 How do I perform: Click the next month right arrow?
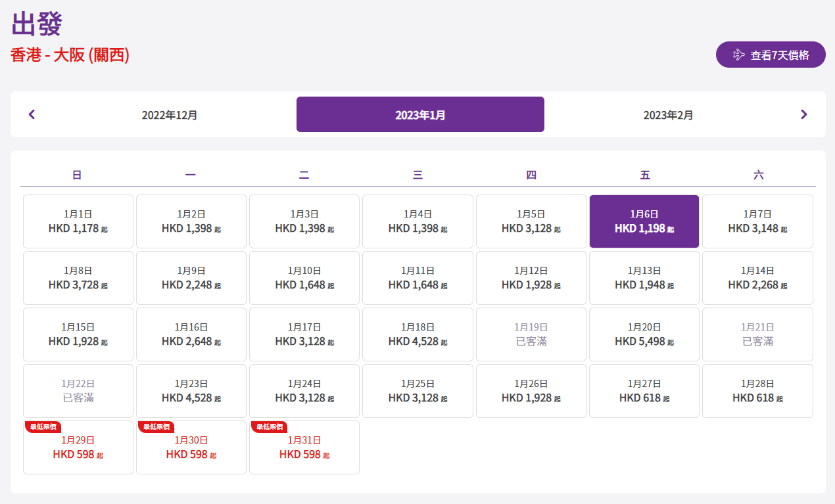pos(803,114)
